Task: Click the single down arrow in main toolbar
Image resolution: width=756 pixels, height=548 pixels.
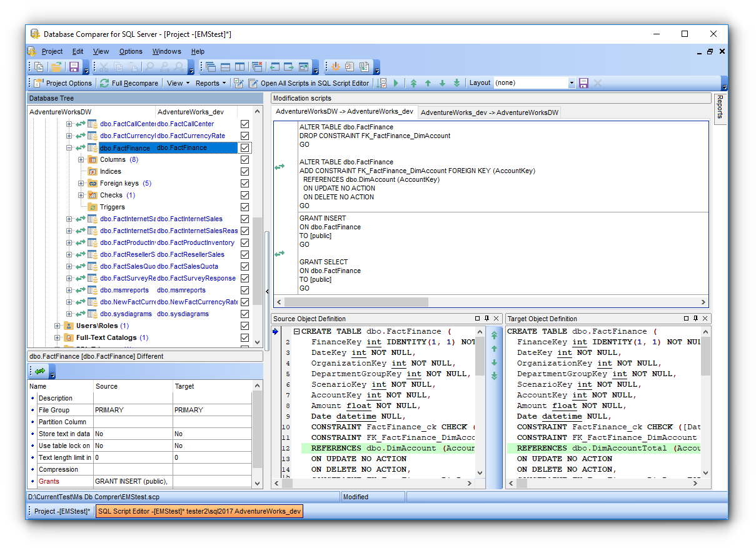Action: [442, 83]
